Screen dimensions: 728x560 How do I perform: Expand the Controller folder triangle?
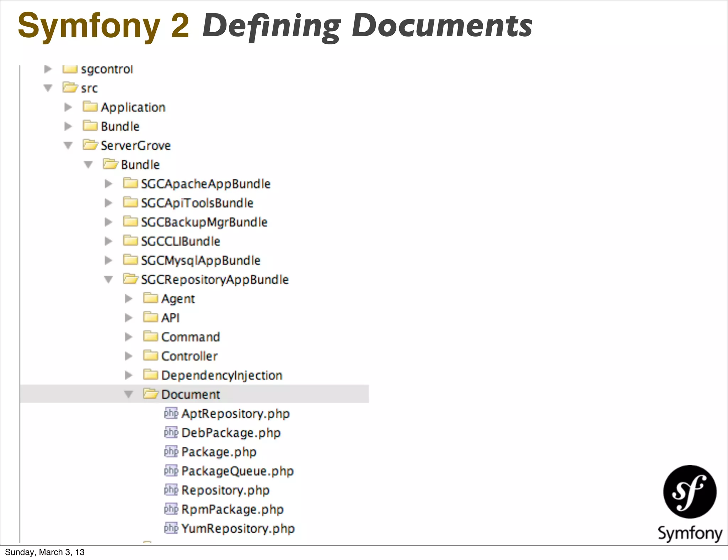coord(129,356)
